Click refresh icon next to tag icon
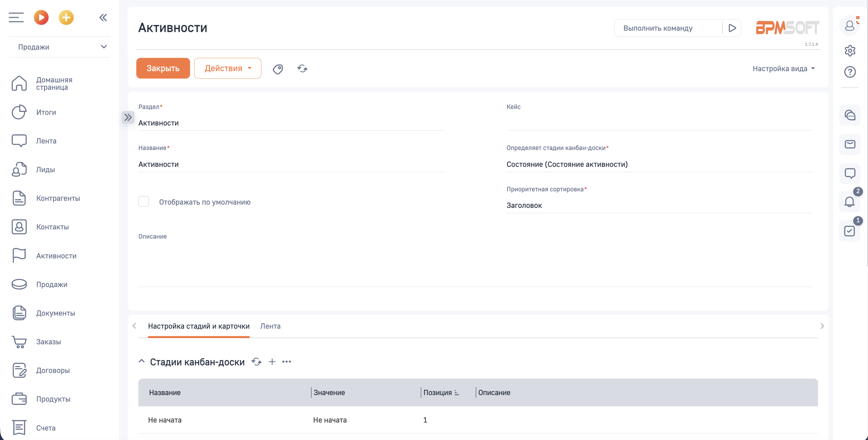 point(302,69)
